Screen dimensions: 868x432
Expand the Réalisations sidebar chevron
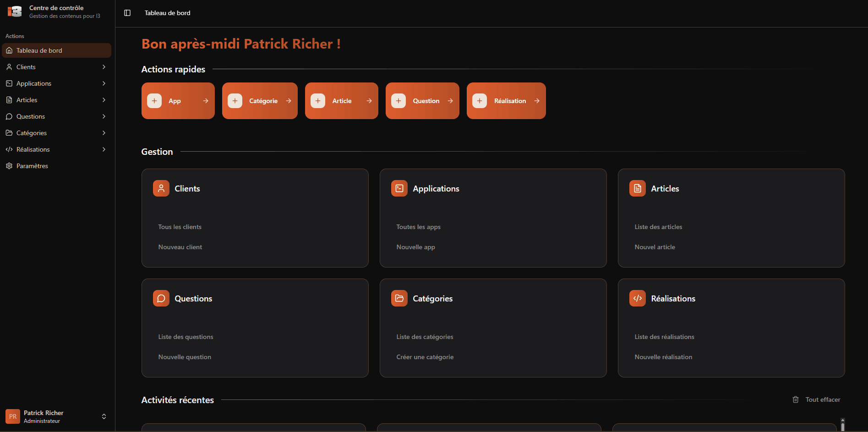104,149
